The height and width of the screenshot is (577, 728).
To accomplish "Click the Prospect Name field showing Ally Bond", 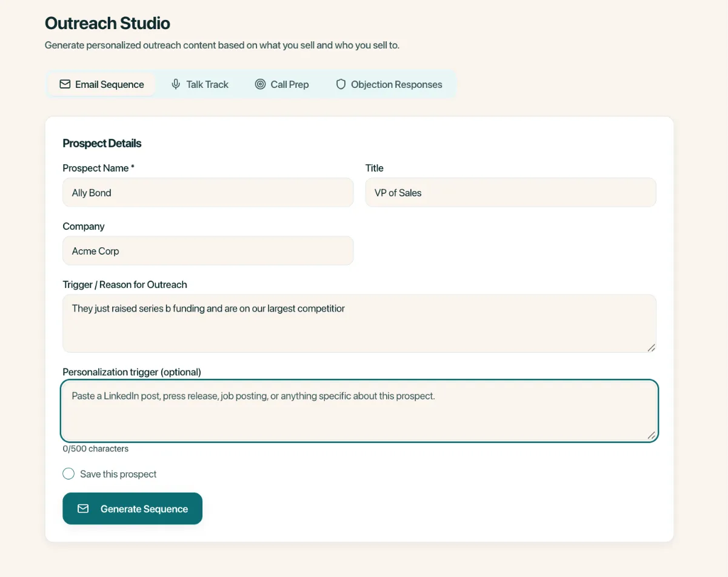I will pos(208,192).
